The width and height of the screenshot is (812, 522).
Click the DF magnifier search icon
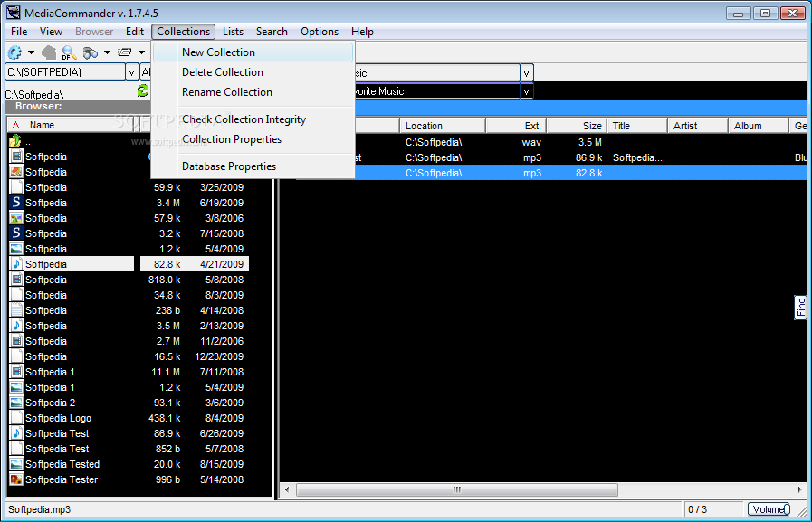click(69, 52)
